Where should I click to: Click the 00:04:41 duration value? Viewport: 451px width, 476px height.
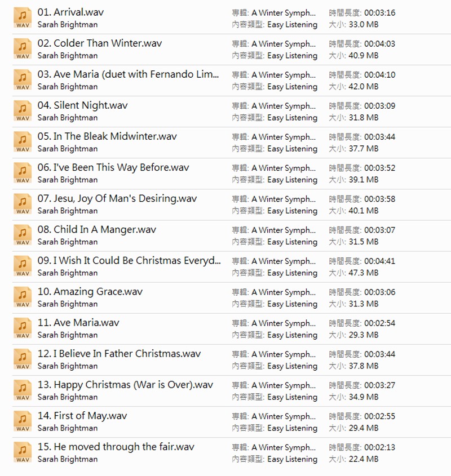click(x=379, y=261)
